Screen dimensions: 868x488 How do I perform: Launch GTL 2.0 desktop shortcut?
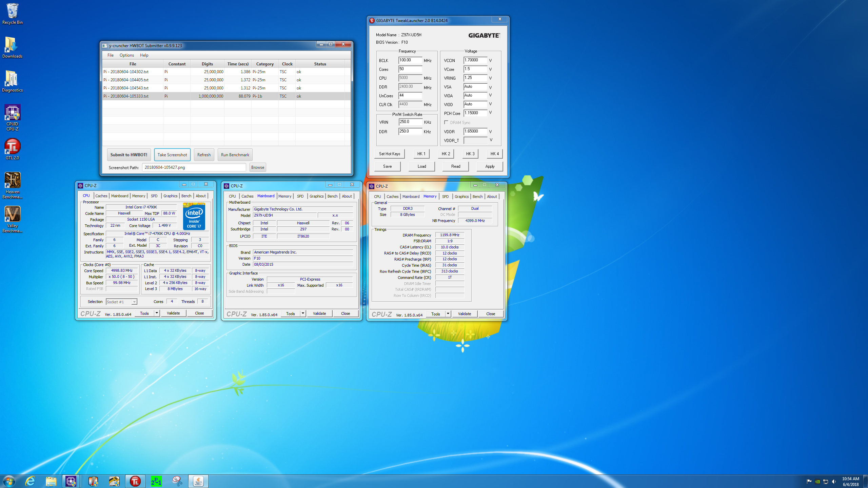click(12, 149)
